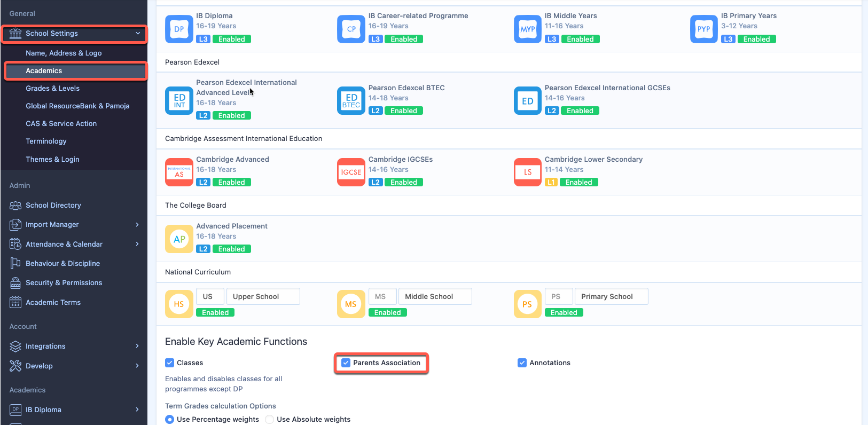The image size is (868, 425).
Task: Toggle Enabled badge for Cambridge IGCSEs
Action: pos(404,183)
